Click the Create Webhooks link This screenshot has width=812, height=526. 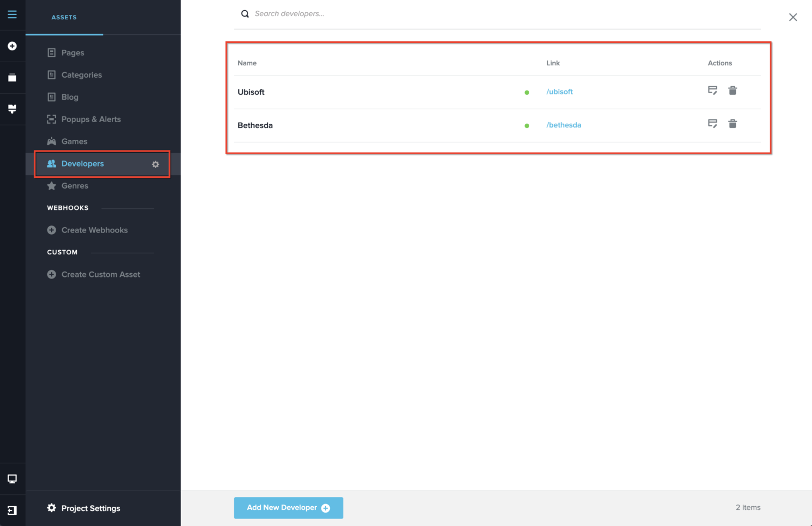[95, 230]
